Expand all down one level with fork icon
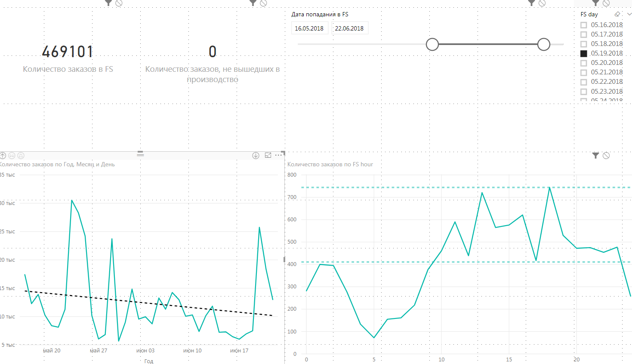 coord(21,156)
